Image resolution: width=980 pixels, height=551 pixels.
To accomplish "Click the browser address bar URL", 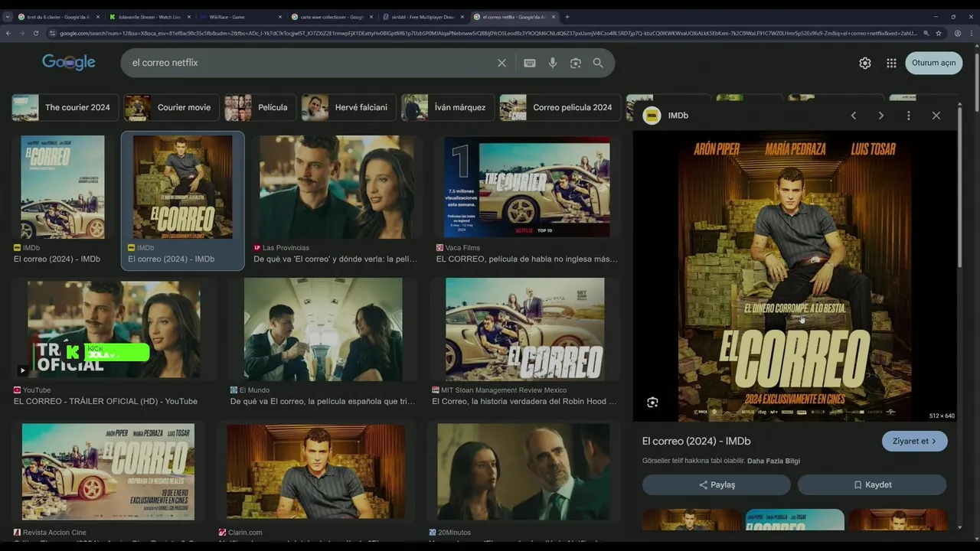I will 488,34.
